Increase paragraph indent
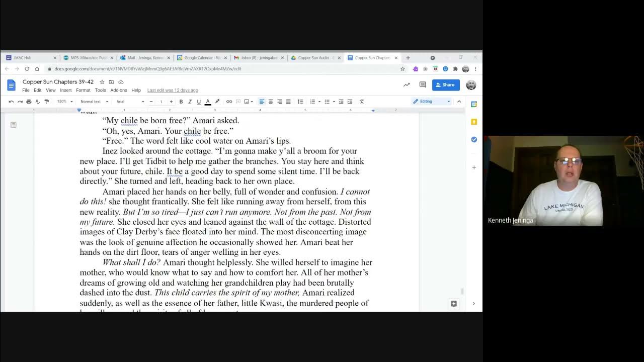Viewport: 644px width, 362px height. tap(350, 102)
